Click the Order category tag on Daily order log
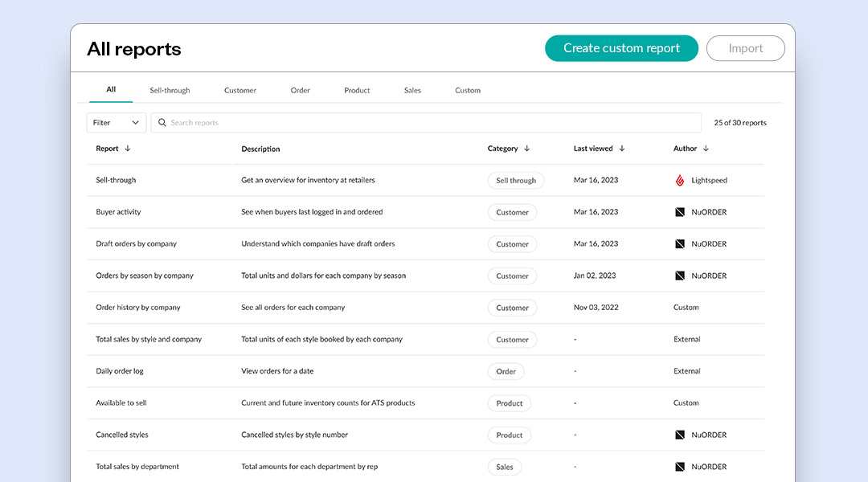The width and height of the screenshot is (868, 482). (x=506, y=372)
